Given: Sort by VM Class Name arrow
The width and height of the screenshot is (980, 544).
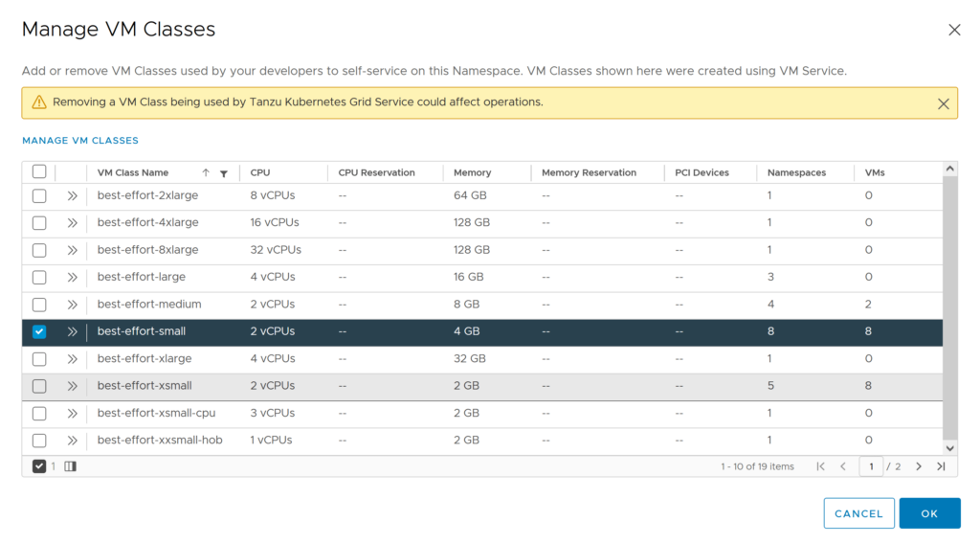Looking at the screenshot, I should click(206, 173).
